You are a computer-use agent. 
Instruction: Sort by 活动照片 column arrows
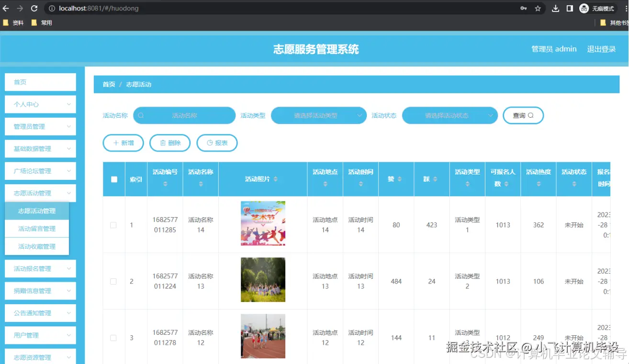click(276, 179)
